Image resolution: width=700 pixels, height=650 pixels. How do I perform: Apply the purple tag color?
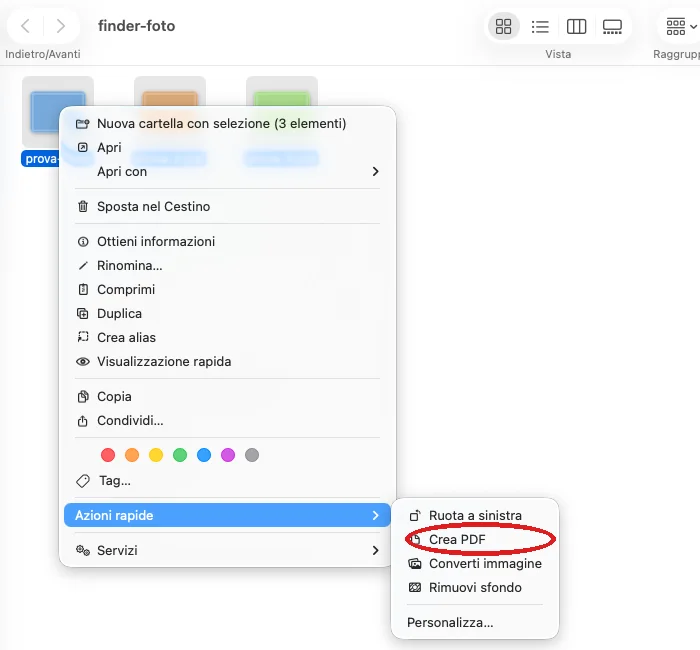[x=228, y=455]
